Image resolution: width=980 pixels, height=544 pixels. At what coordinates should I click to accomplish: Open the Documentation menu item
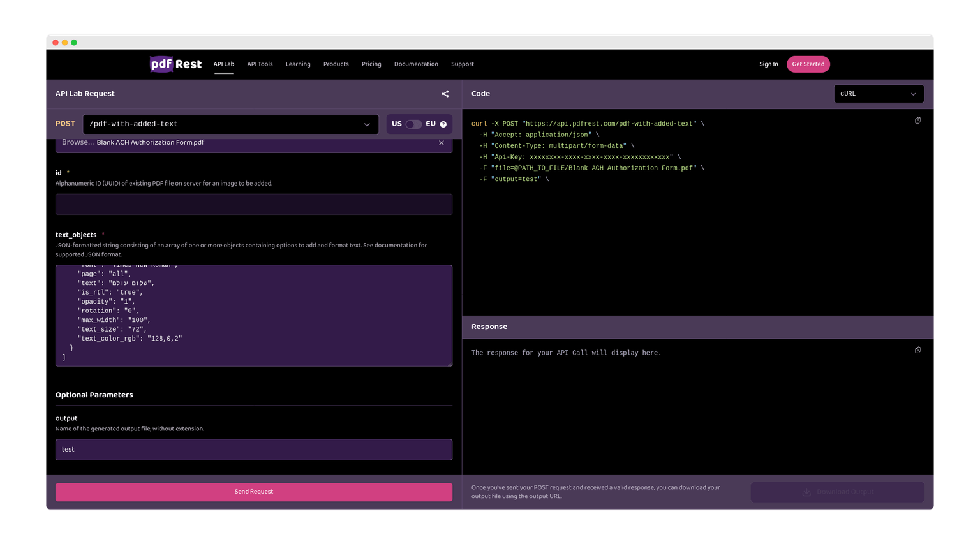(416, 64)
